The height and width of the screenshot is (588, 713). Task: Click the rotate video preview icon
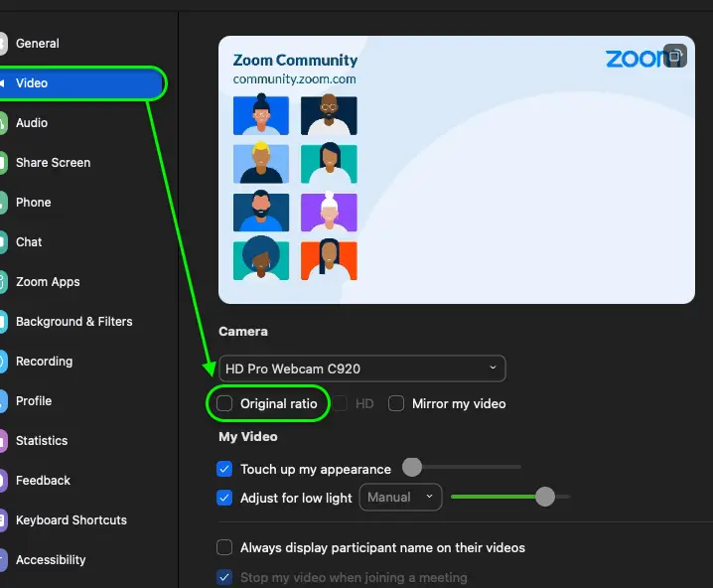tap(675, 56)
